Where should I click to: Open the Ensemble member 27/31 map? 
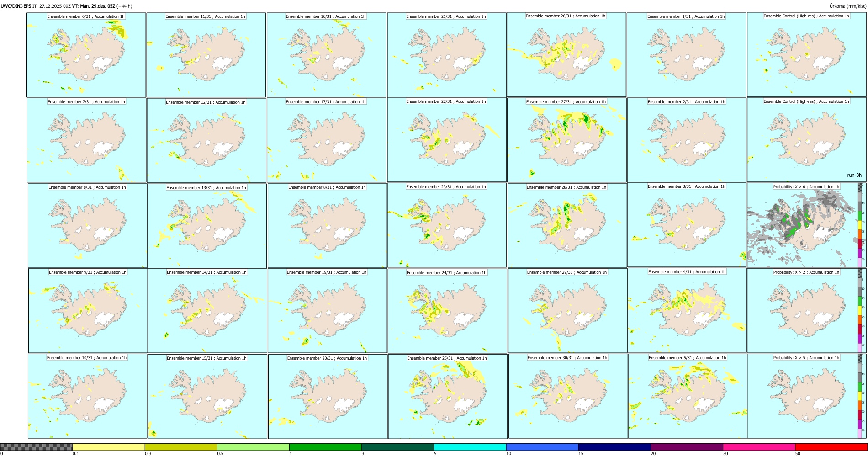click(x=566, y=140)
